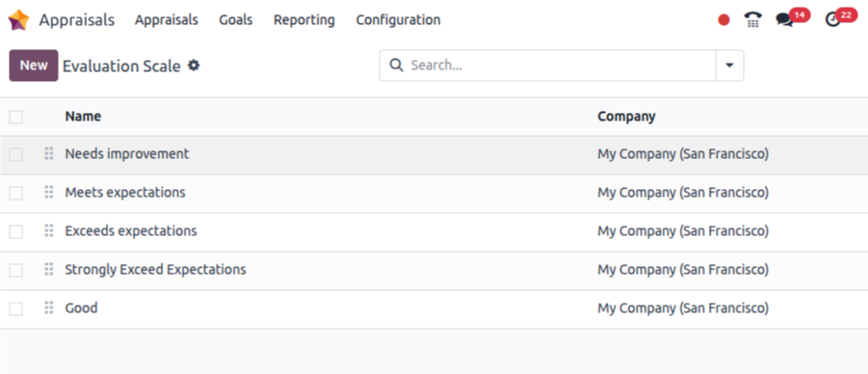Screen dimensions: 868x374
Task: Open the phone VoIP icon
Action: [x=752, y=20]
